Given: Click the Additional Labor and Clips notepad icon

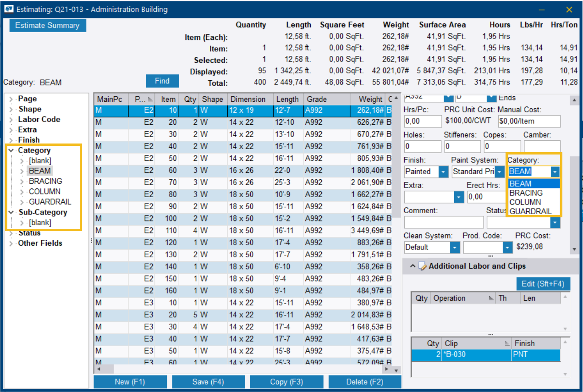Looking at the screenshot, I should click(423, 266).
